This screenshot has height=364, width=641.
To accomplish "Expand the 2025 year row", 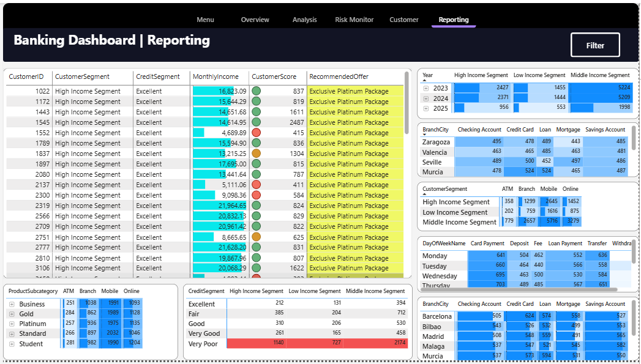I will (x=426, y=108).
